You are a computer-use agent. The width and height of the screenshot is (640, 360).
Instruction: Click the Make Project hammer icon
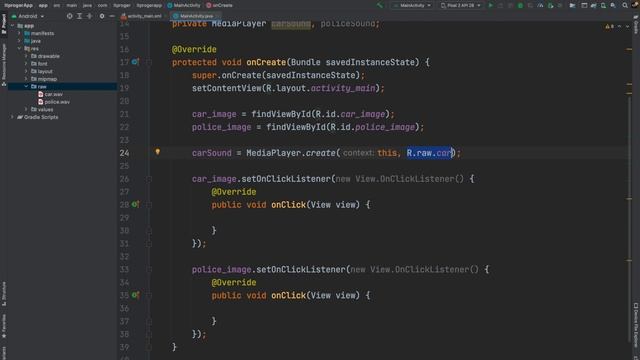380,5
